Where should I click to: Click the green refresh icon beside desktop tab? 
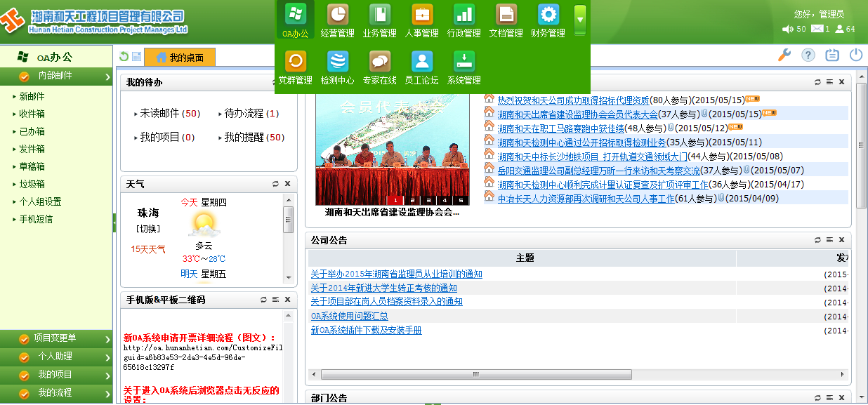click(124, 58)
